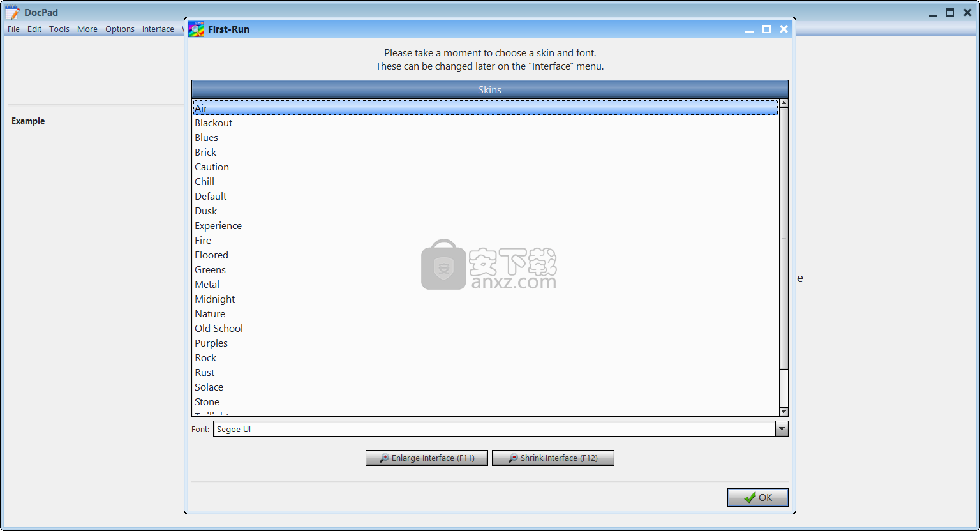Maximize the DocPad main window

(950, 13)
